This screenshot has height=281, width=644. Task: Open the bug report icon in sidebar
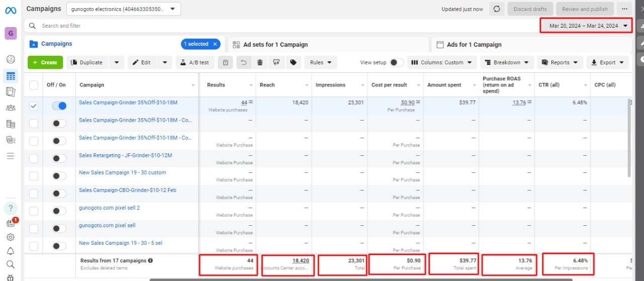(11, 277)
